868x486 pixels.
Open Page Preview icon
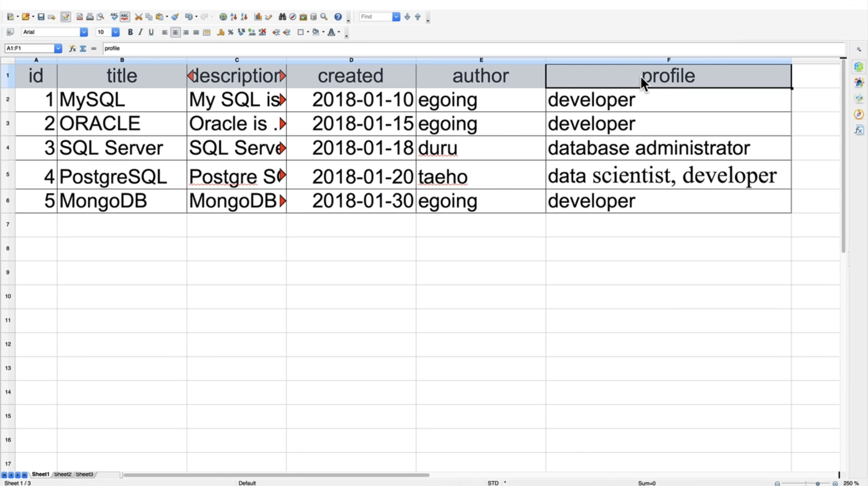click(x=100, y=17)
